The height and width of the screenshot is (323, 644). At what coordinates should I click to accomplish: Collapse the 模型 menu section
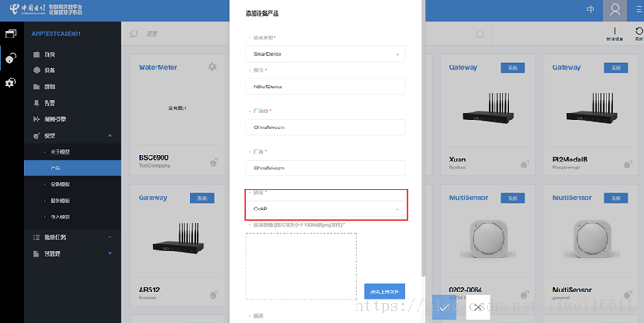click(110, 135)
